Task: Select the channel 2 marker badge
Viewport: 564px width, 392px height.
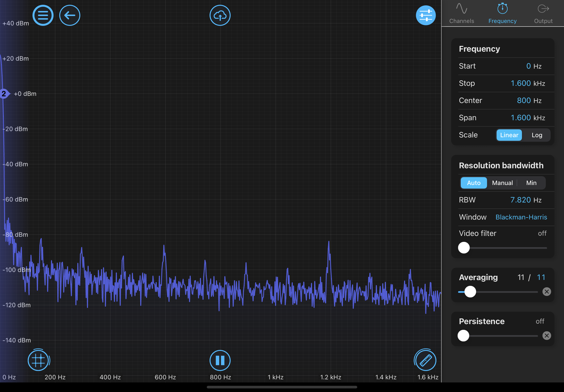Action: click(4, 94)
